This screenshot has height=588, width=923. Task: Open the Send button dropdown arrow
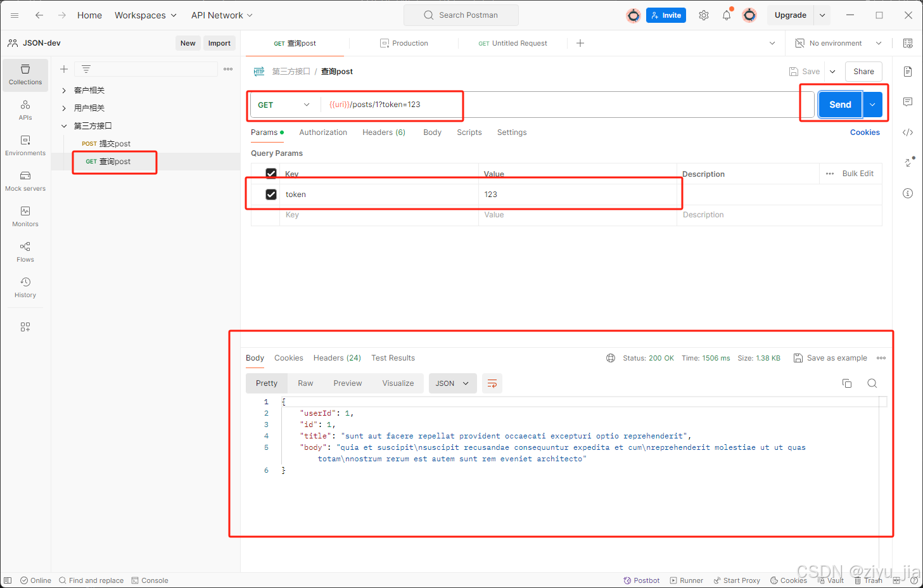coord(872,105)
